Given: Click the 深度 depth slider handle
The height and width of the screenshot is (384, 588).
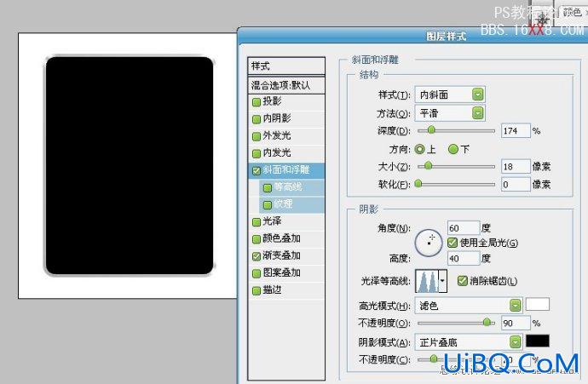Looking at the screenshot, I should (431, 130).
